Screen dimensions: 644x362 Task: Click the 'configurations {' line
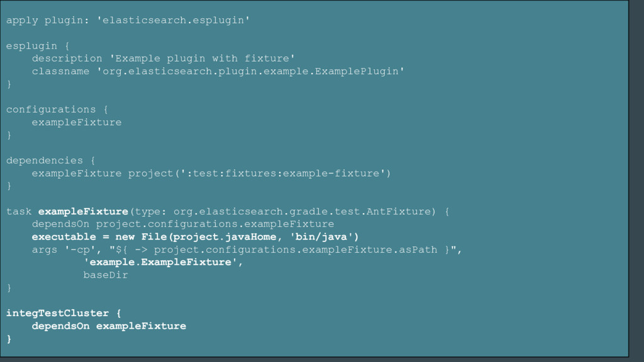click(57, 109)
